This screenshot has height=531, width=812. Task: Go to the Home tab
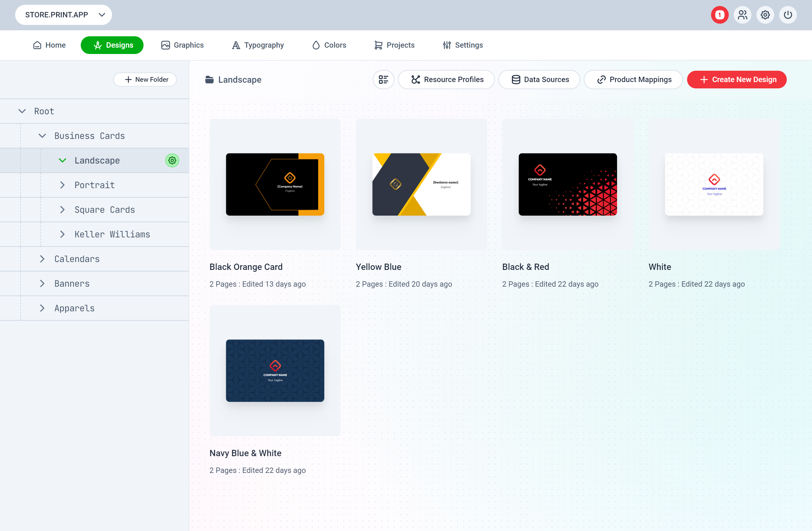click(x=50, y=45)
